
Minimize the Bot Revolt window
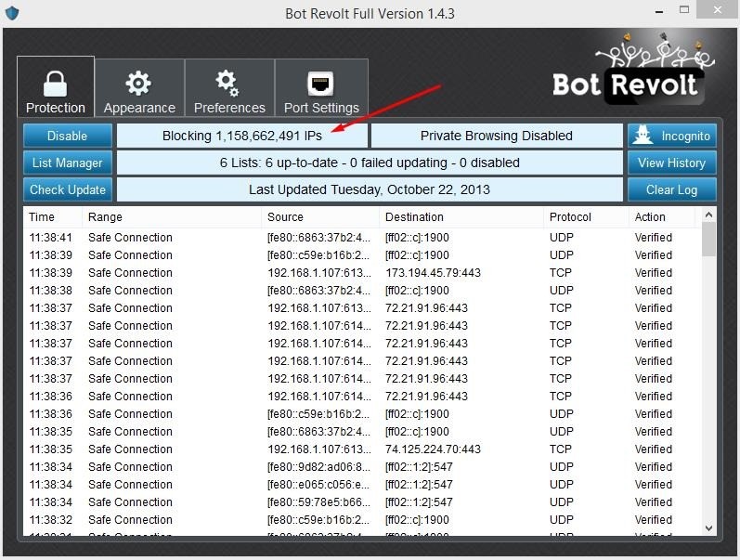[x=659, y=10]
